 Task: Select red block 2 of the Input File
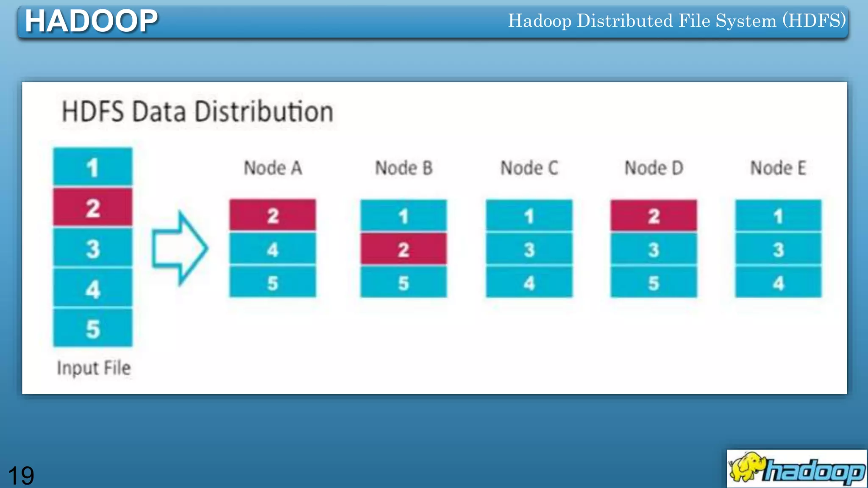(x=93, y=207)
